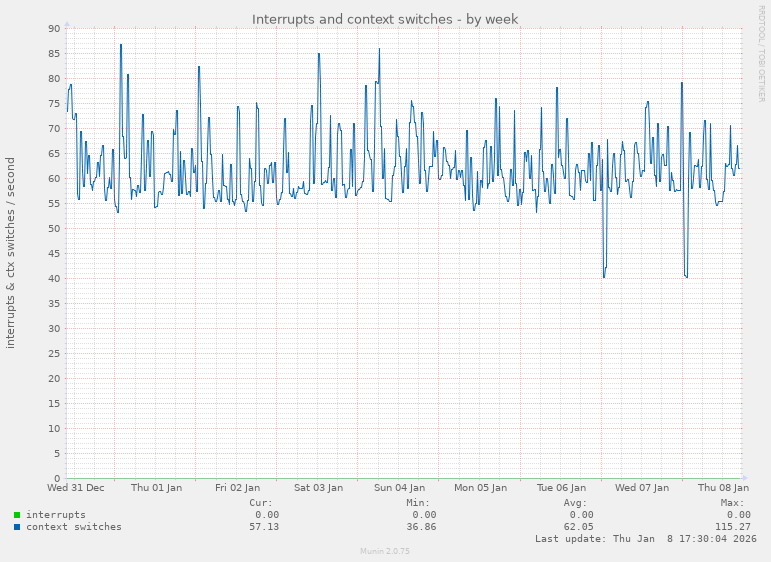771x562 pixels.
Task: Click the "Last update" timestamp text
Action: 644,539
